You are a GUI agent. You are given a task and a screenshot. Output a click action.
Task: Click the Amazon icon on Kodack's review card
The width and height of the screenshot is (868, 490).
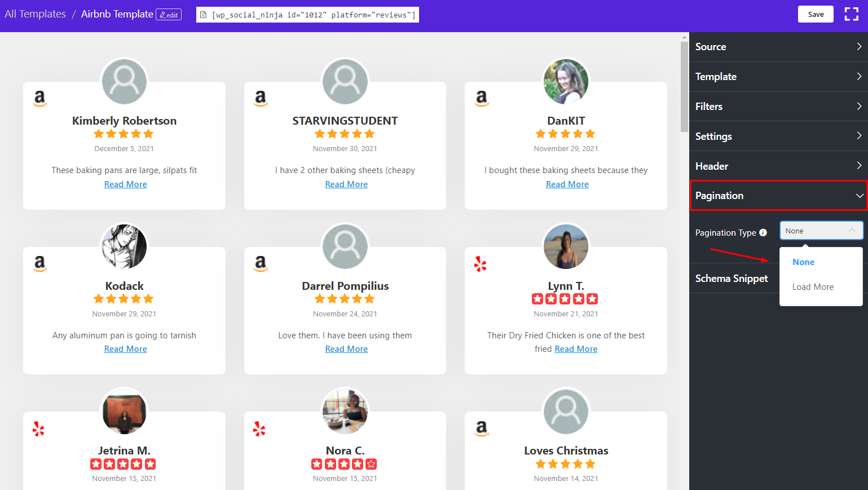[x=39, y=264]
